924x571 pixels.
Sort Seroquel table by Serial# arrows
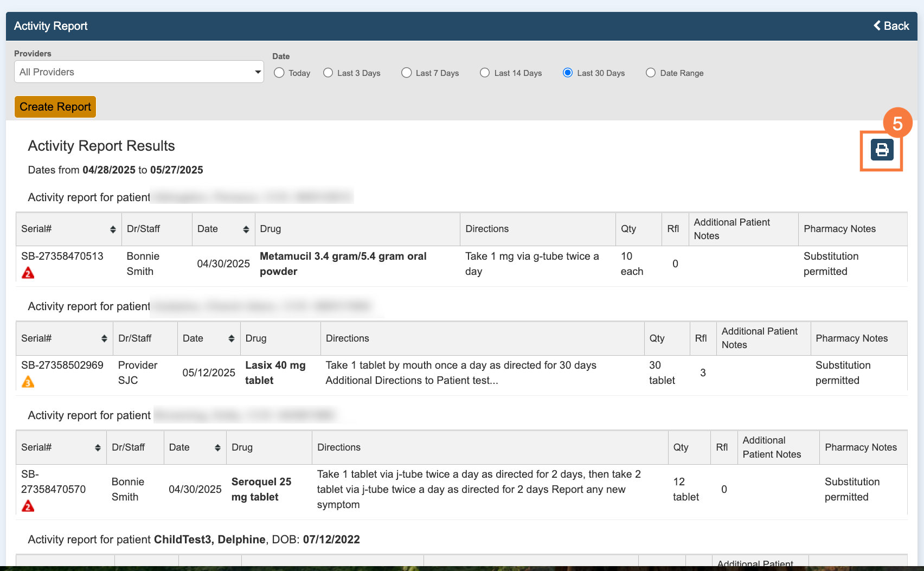[x=98, y=448]
